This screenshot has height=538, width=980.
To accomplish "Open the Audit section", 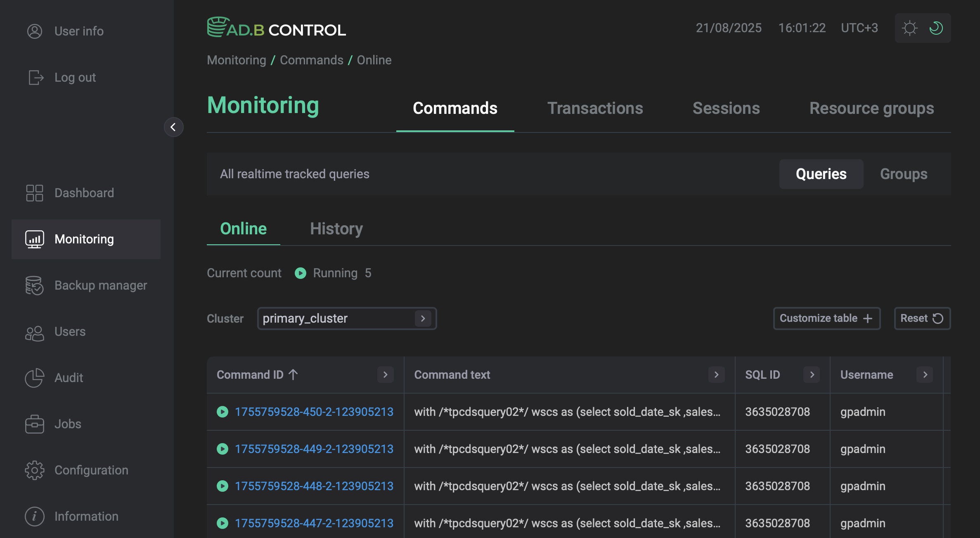I will tap(69, 378).
